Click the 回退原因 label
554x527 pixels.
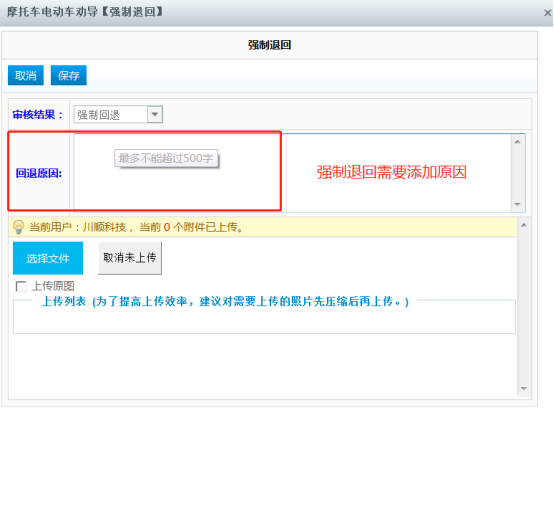pos(39,173)
